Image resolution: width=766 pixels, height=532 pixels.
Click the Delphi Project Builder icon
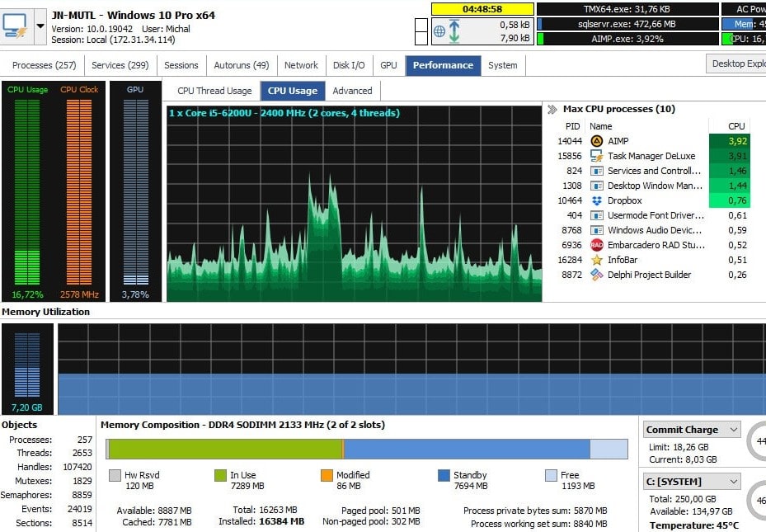point(596,275)
